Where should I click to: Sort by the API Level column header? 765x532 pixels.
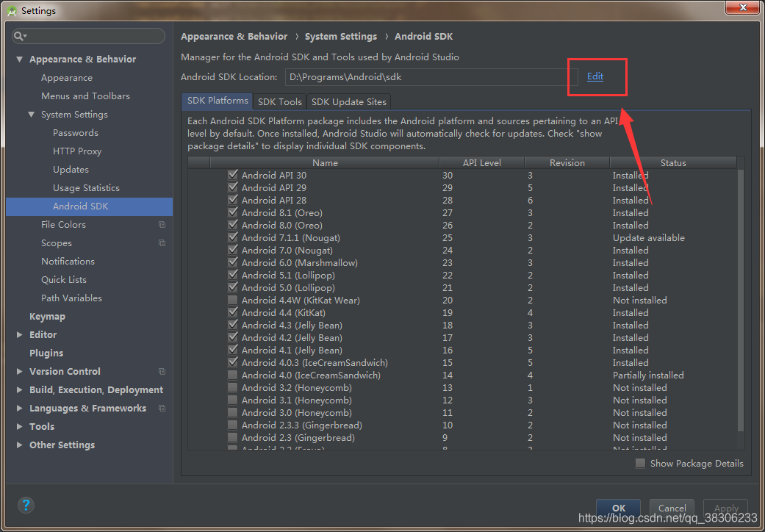click(x=481, y=163)
